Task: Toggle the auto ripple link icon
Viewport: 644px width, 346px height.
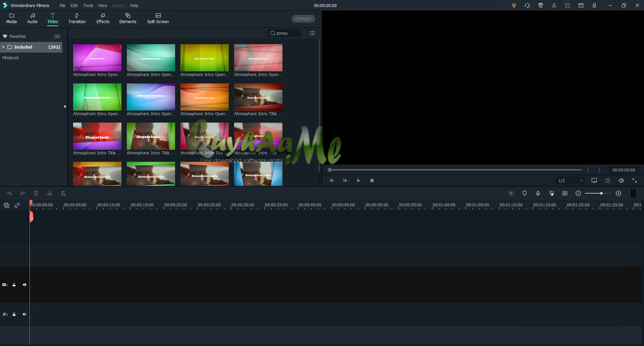Action: pos(17,205)
